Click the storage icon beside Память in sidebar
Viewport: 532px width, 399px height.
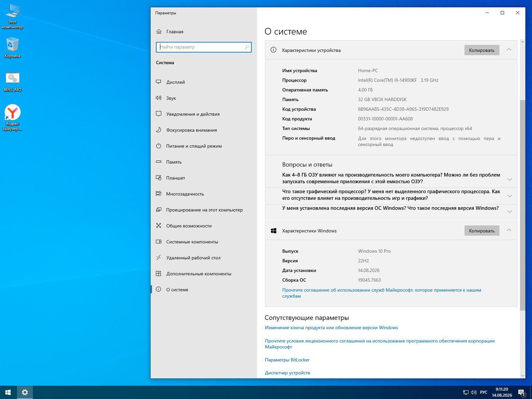point(159,162)
